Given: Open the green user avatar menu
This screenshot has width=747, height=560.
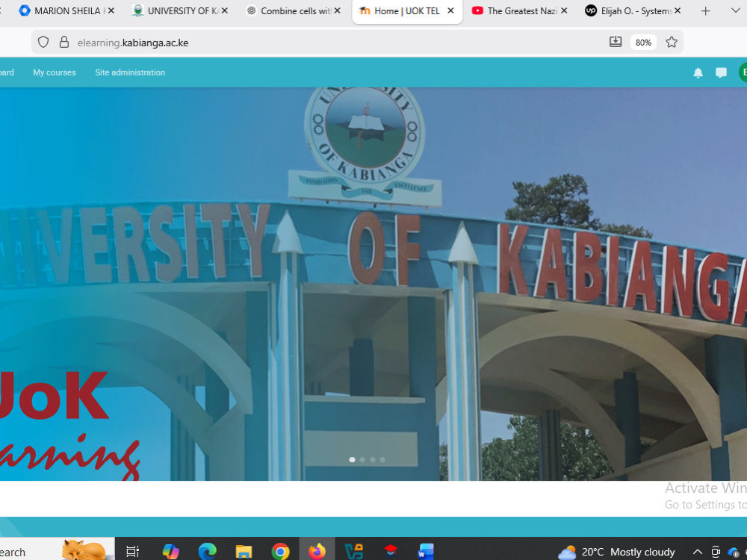Looking at the screenshot, I should pos(743,72).
